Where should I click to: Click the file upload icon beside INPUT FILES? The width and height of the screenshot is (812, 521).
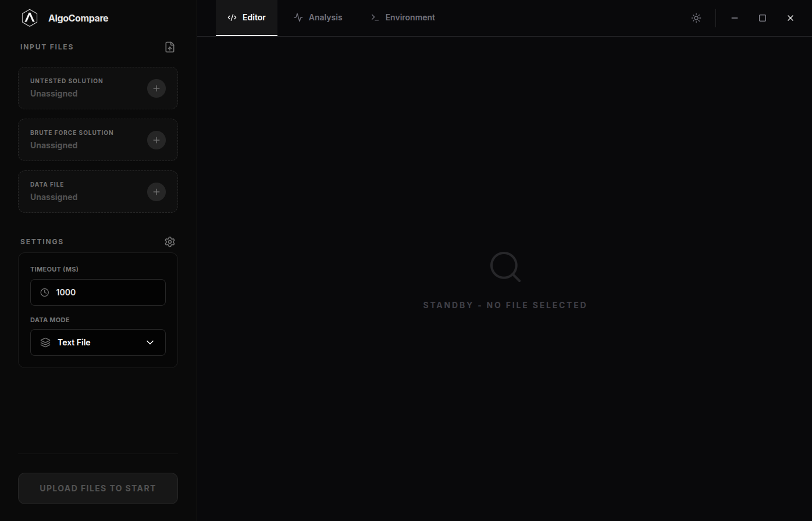(170, 47)
